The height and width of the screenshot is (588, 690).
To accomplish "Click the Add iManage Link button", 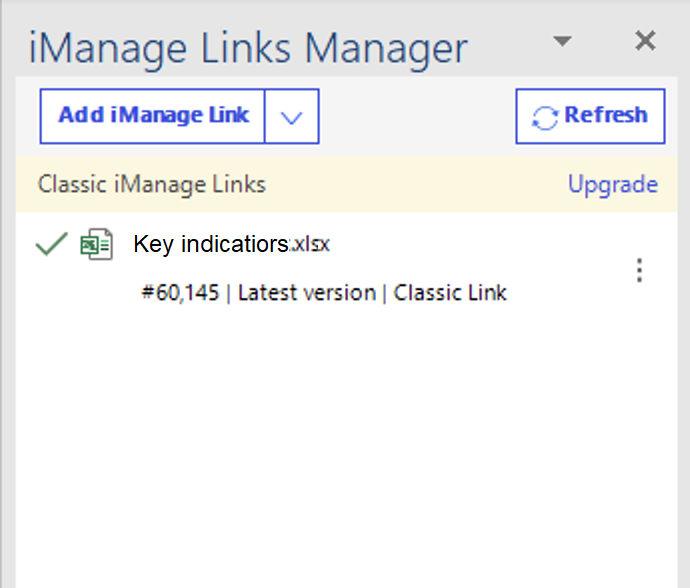I will (x=153, y=116).
